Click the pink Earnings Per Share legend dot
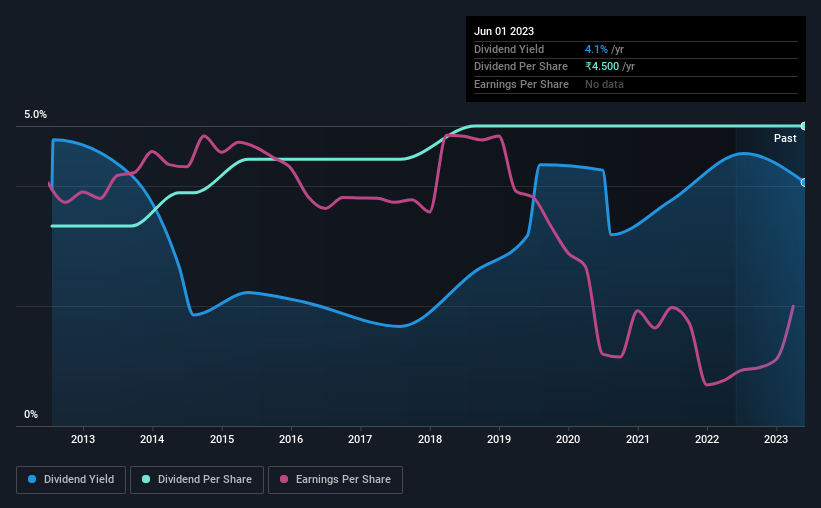The width and height of the screenshot is (821, 508). [284, 479]
